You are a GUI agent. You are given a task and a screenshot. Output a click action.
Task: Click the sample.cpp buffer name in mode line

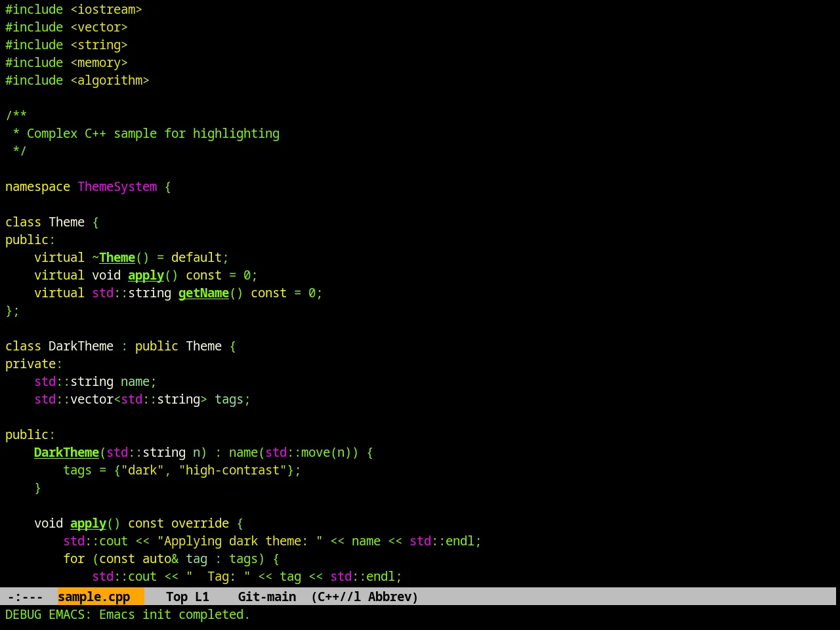pyautogui.click(x=94, y=597)
